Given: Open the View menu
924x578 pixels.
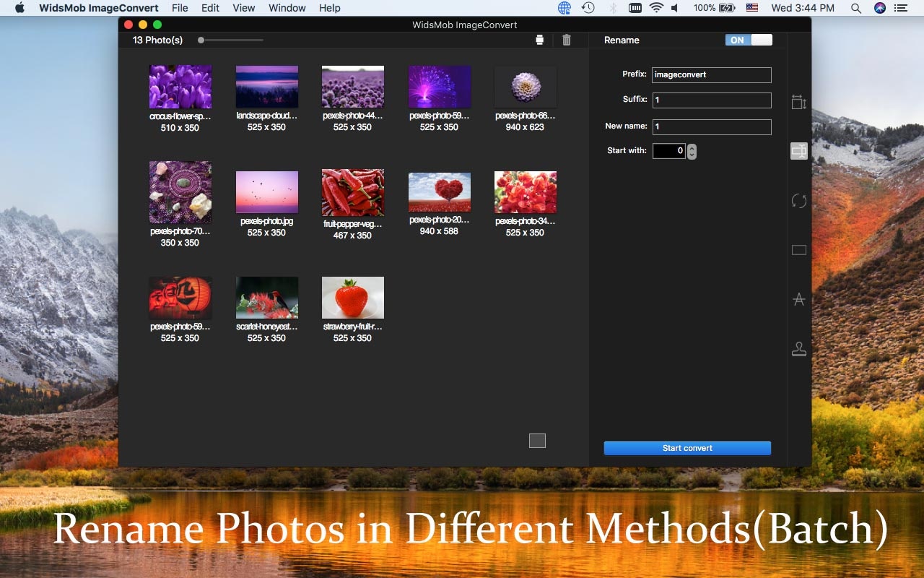Looking at the screenshot, I should (x=243, y=8).
